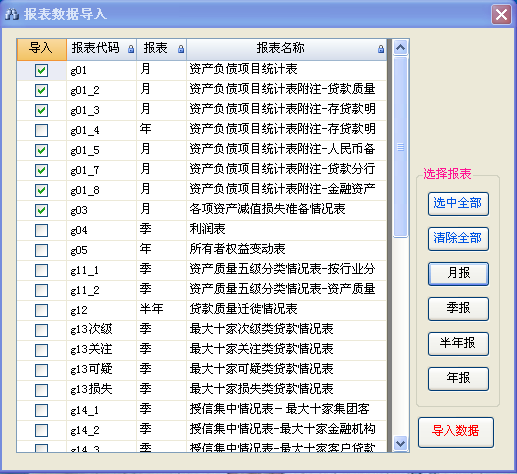Select quarterly reports with 季报 button
This screenshot has width=517, height=474.
click(x=458, y=309)
